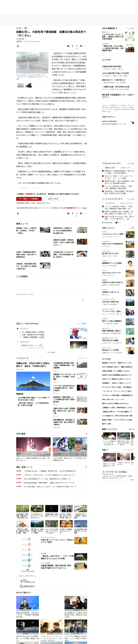
Task: Select the フェイスブック social ranking tab
Action: 110,203
